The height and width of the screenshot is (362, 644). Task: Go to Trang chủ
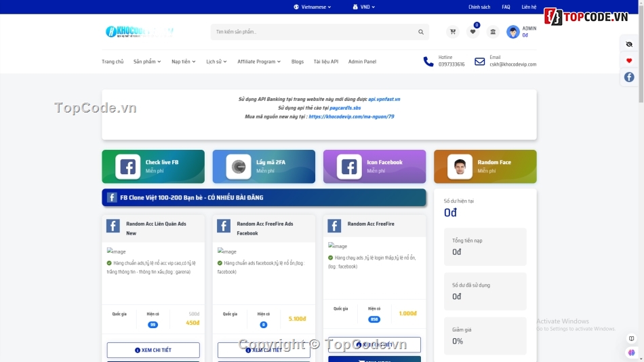click(x=113, y=62)
